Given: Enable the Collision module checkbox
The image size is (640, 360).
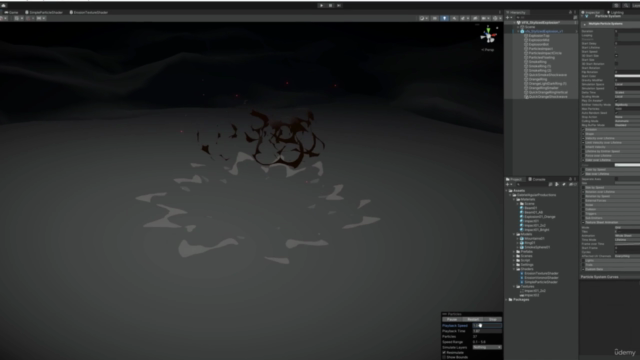Looking at the screenshot, I should click(x=583, y=209).
